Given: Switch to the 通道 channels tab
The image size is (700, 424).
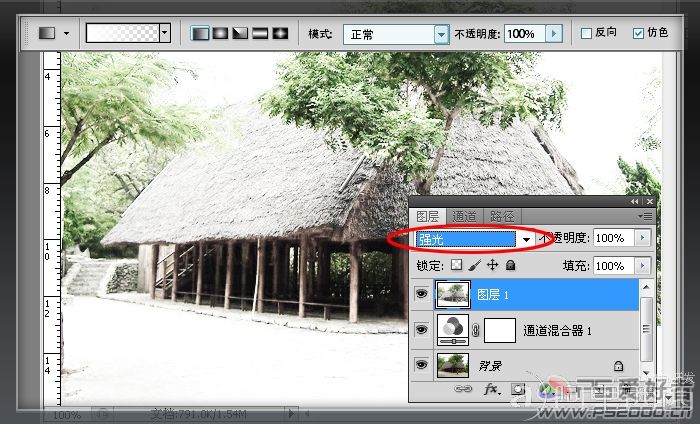Looking at the screenshot, I should point(464,216).
